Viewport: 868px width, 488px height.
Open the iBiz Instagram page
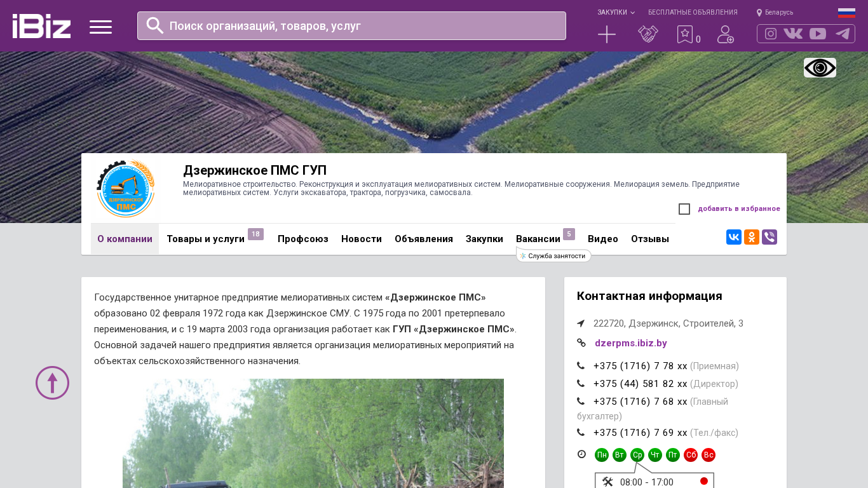[x=771, y=34]
